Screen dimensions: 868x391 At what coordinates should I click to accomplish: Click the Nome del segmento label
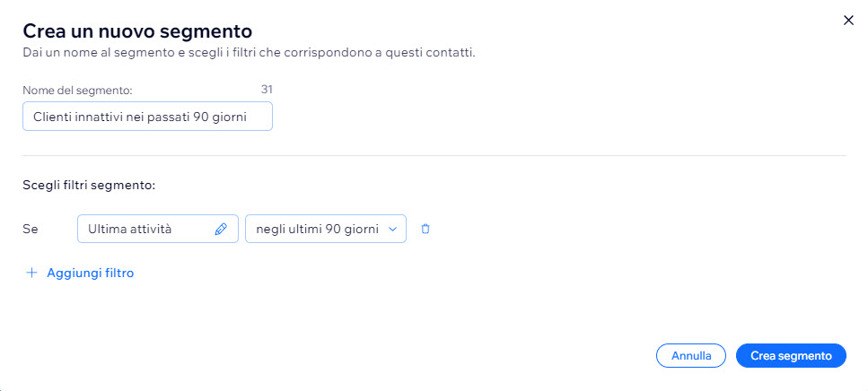pos(77,91)
